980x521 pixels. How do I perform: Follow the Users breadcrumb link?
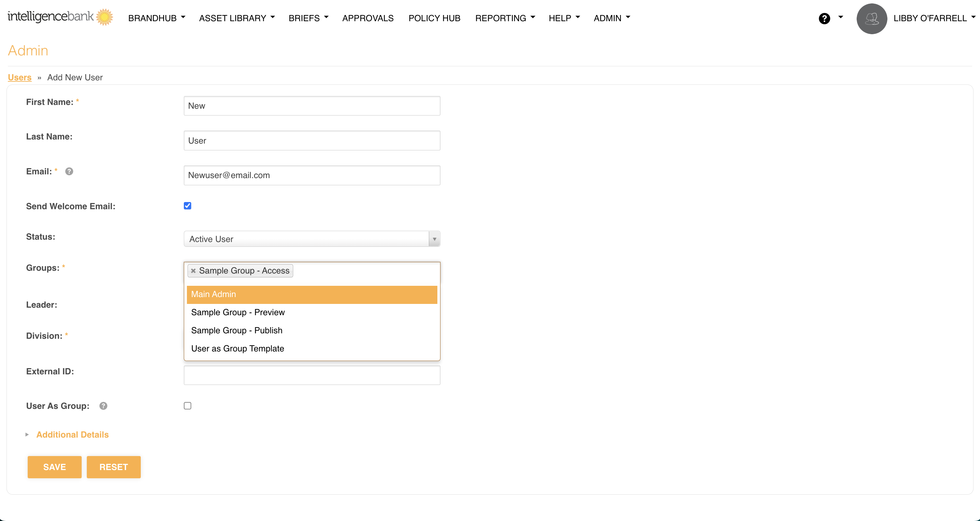point(19,77)
